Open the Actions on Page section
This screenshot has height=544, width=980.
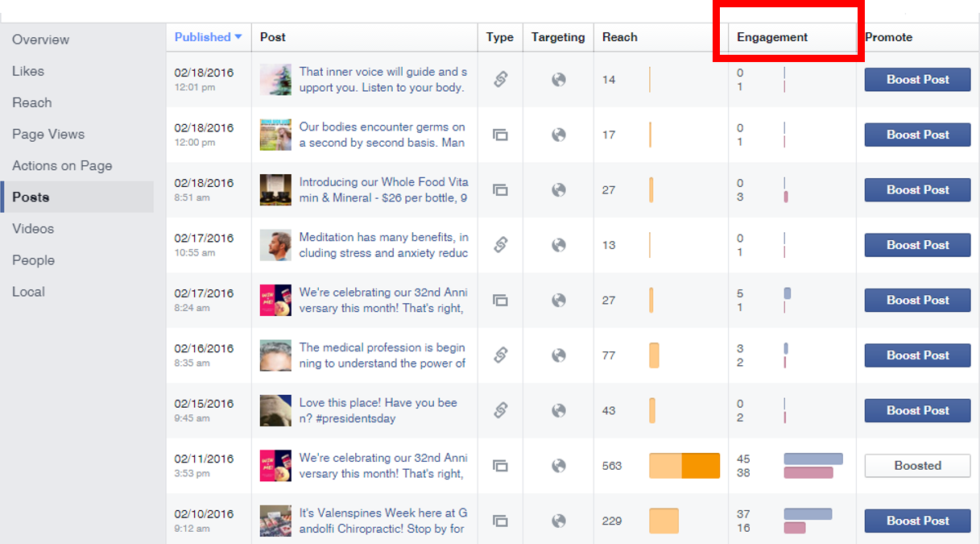tap(60, 165)
